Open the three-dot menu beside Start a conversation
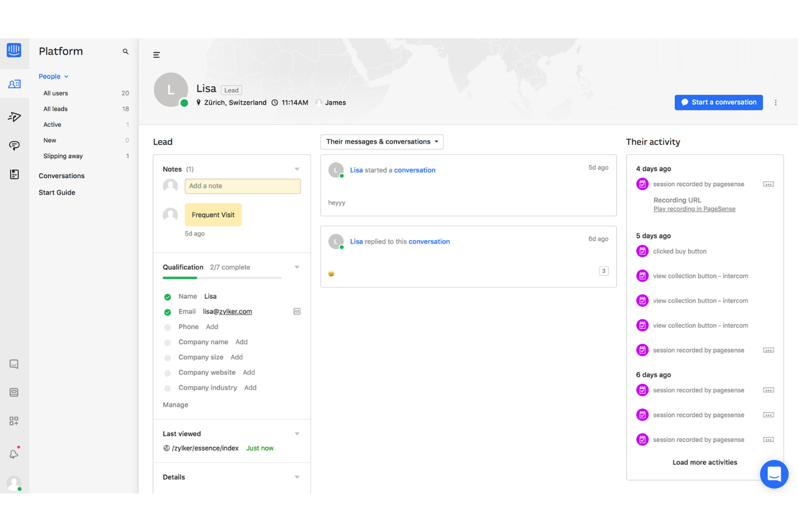 776,102
